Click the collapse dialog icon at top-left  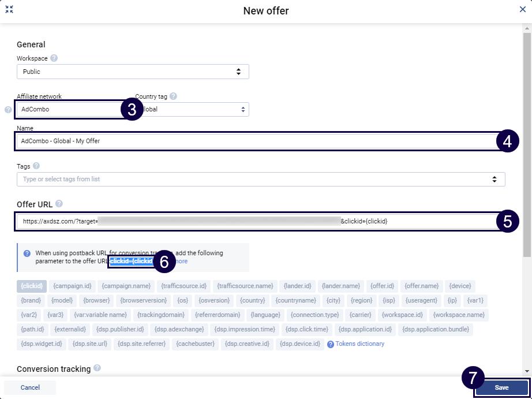[9, 10]
